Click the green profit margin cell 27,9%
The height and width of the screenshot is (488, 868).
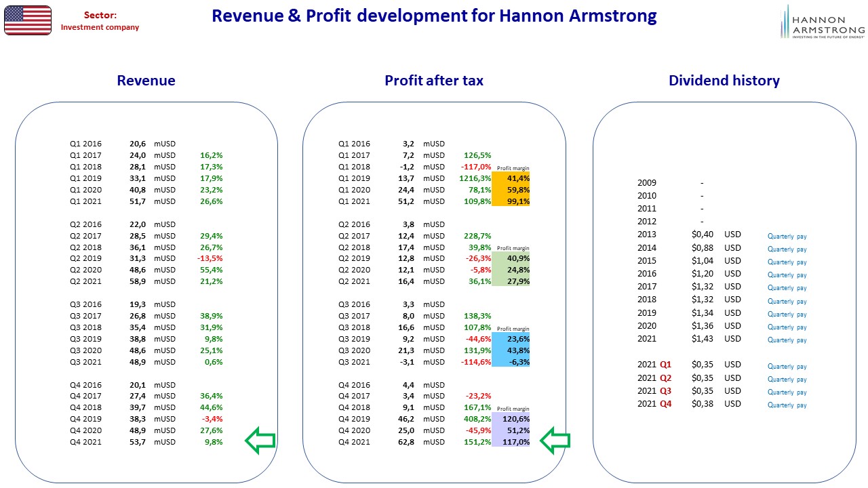pyautogui.click(x=511, y=282)
